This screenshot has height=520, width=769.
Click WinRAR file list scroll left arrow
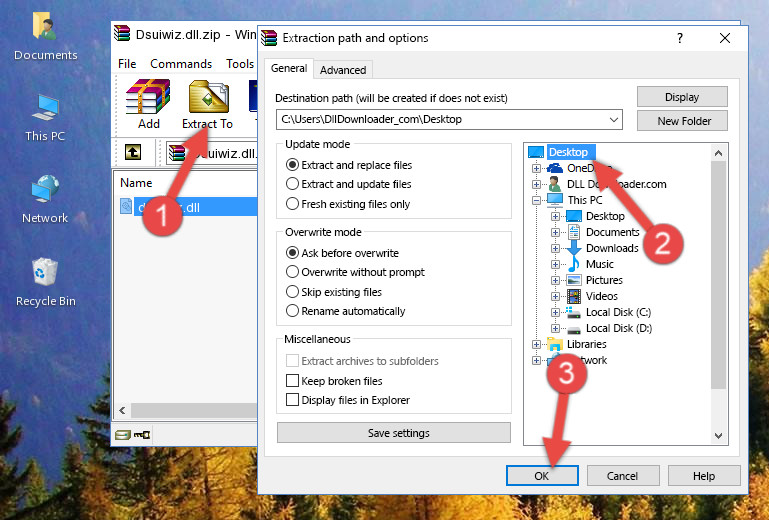(x=122, y=410)
